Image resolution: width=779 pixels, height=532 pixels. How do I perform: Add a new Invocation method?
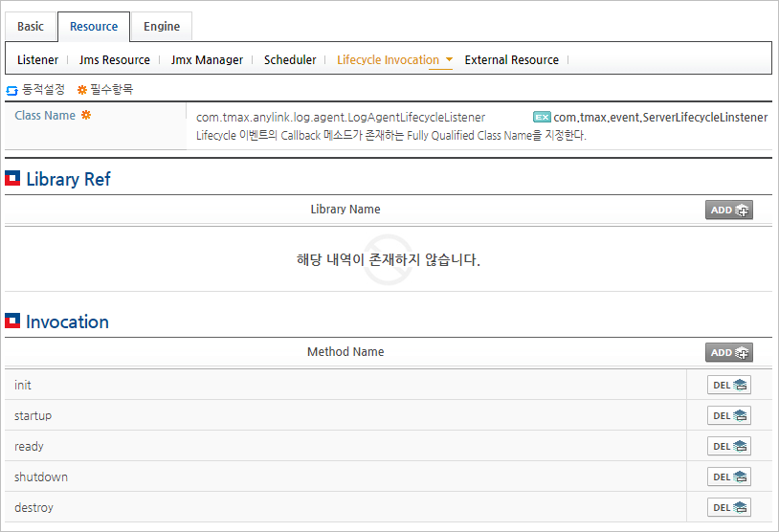[x=728, y=352]
